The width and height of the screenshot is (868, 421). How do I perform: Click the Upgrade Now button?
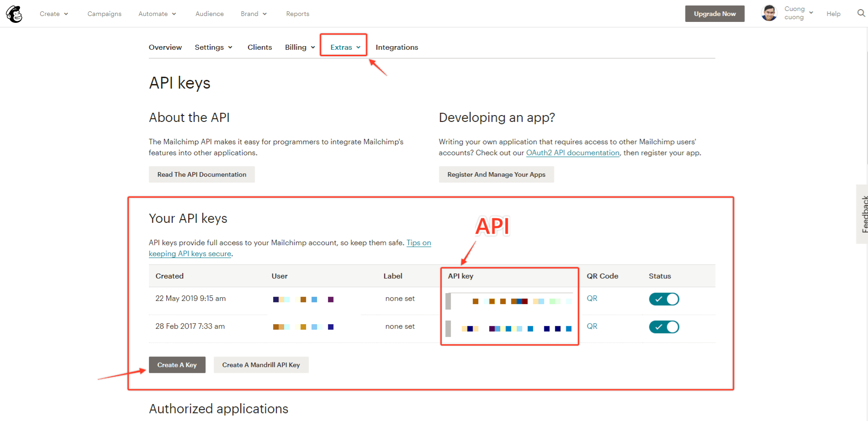tap(715, 14)
